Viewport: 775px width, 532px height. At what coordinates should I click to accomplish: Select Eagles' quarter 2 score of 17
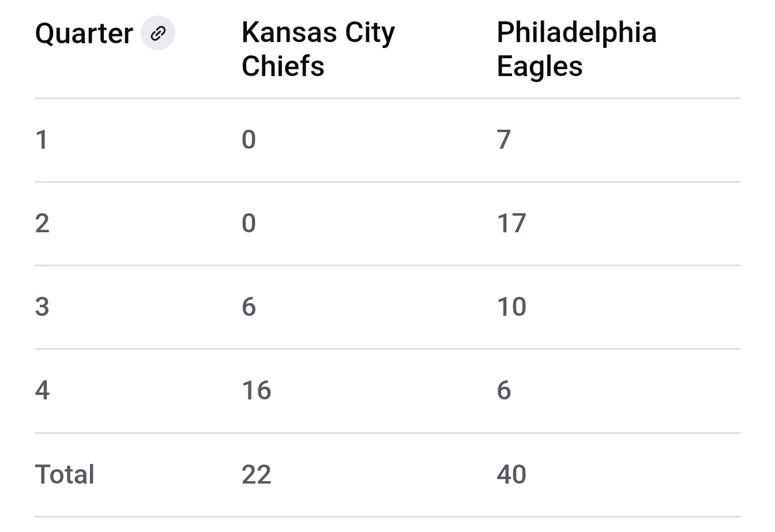point(511,224)
